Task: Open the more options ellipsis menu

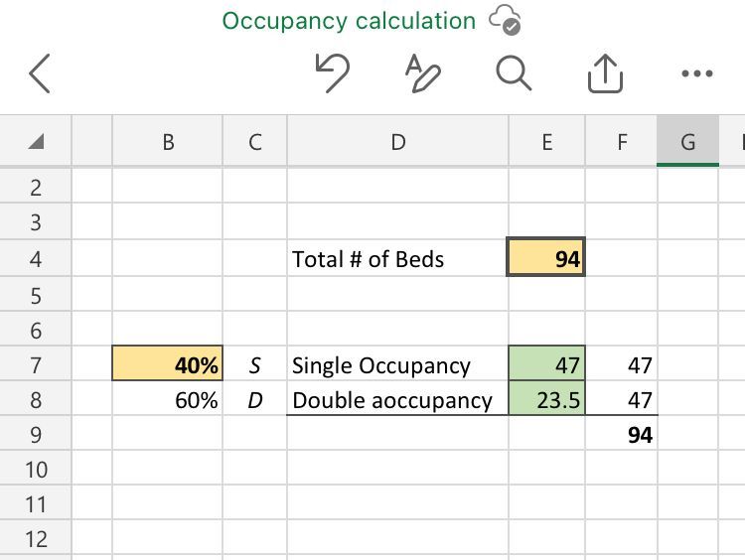Action: [x=697, y=73]
